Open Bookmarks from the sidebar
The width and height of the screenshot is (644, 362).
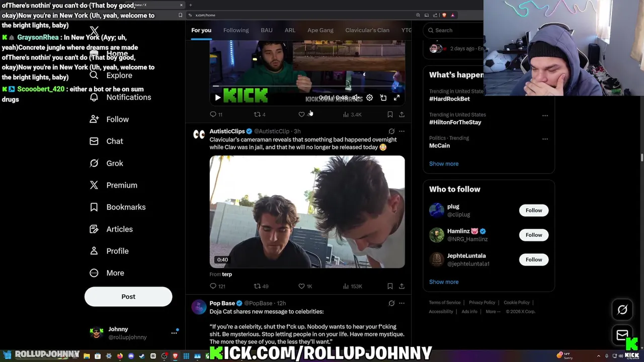[117, 207]
